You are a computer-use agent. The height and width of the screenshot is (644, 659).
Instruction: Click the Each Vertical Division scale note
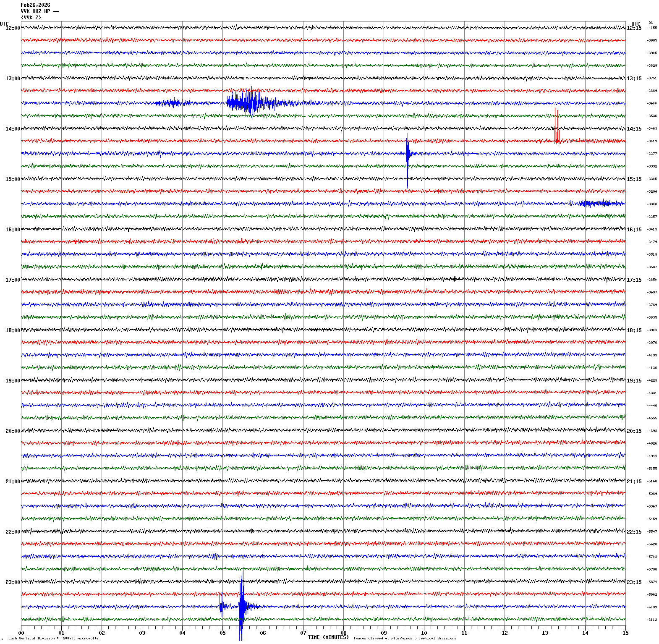coord(53,639)
